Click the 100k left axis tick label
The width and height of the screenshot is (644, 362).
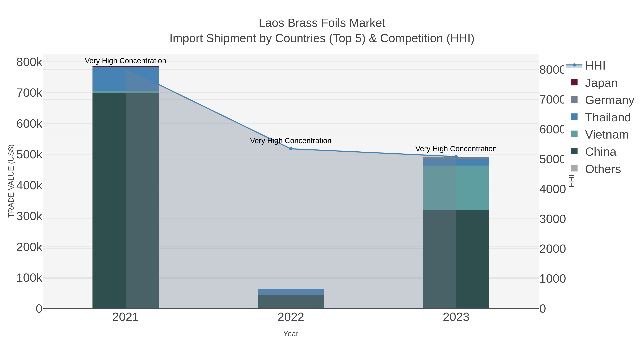coord(29,278)
